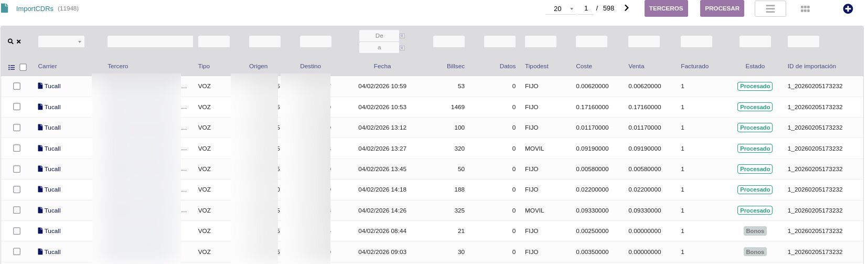This screenshot has width=868, height=264.
Task: Open the rows-per-page dropdown showing 20
Action: 560,9
